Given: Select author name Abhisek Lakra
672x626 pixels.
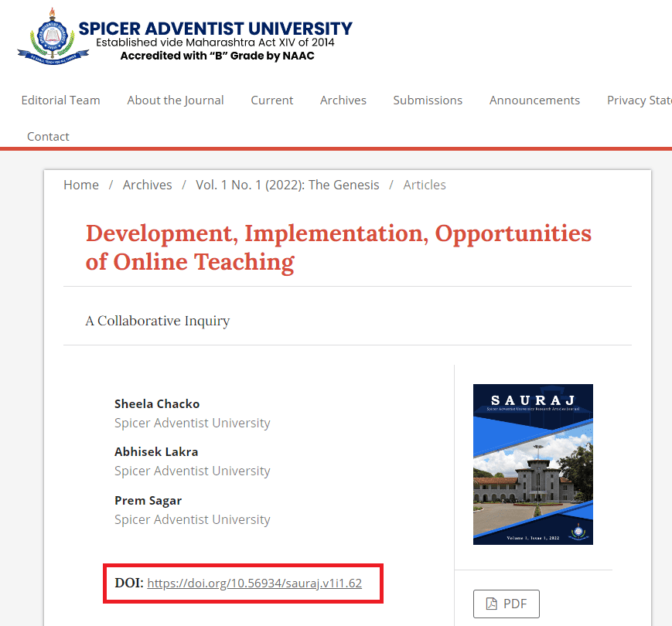Looking at the screenshot, I should [156, 452].
